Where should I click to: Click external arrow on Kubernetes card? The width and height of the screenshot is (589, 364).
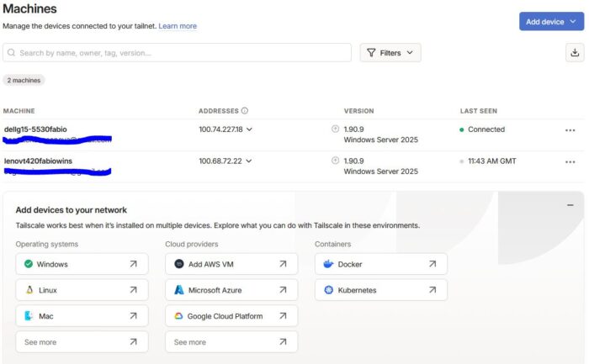[x=432, y=290]
